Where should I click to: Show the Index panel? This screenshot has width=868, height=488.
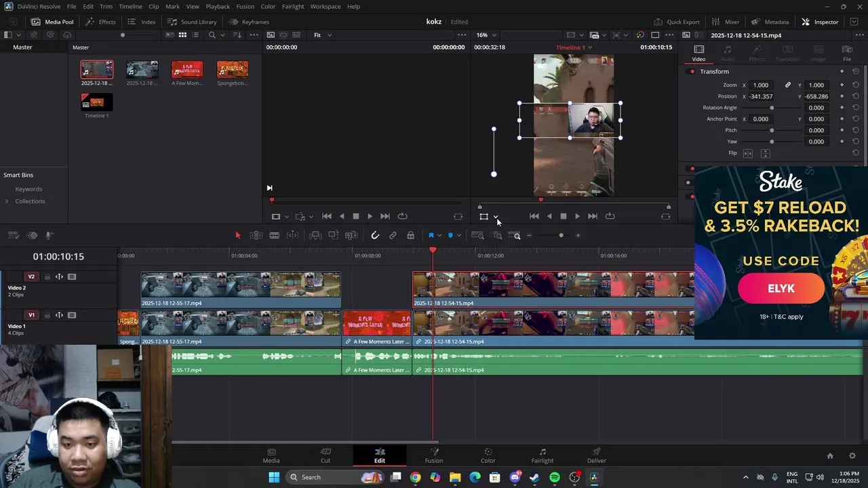142,22
